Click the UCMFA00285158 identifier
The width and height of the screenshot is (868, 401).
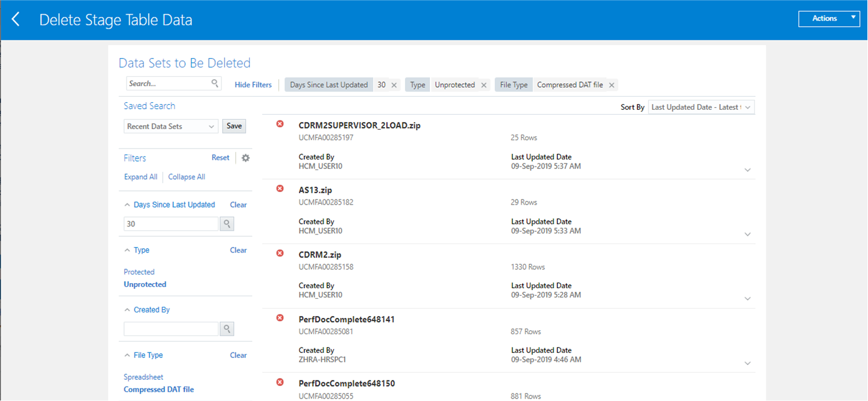click(326, 267)
